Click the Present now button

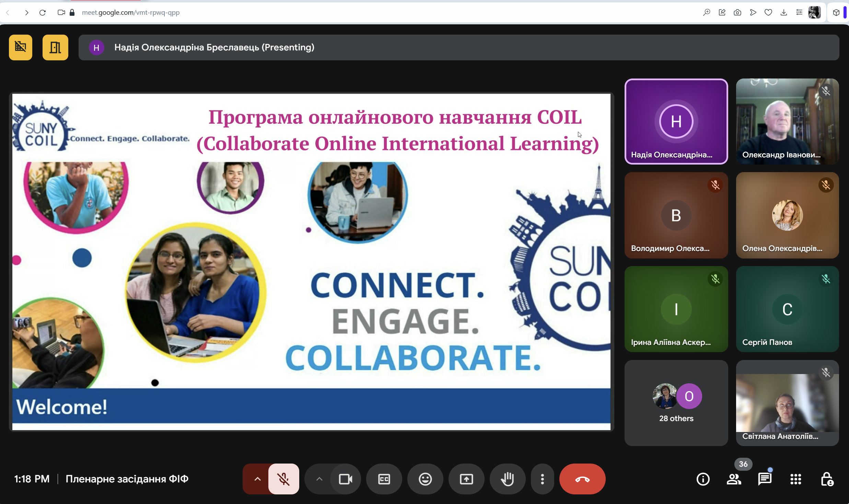click(466, 479)
